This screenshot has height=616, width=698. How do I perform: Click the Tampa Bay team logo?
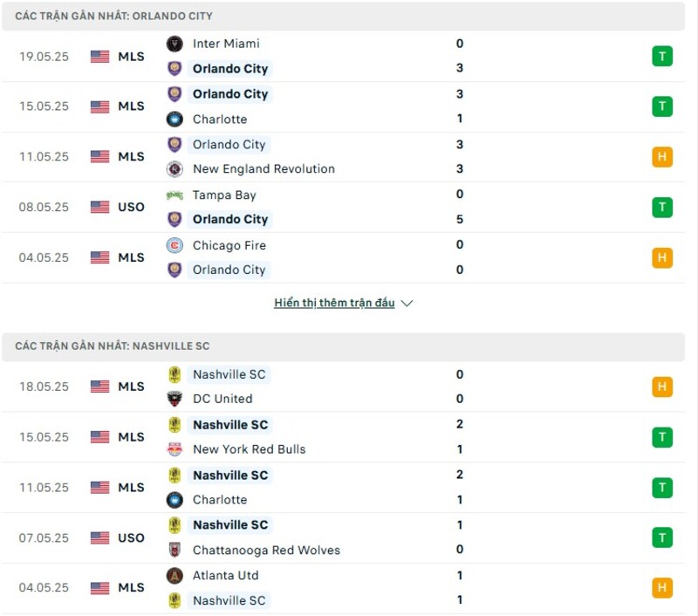[174, 195]
